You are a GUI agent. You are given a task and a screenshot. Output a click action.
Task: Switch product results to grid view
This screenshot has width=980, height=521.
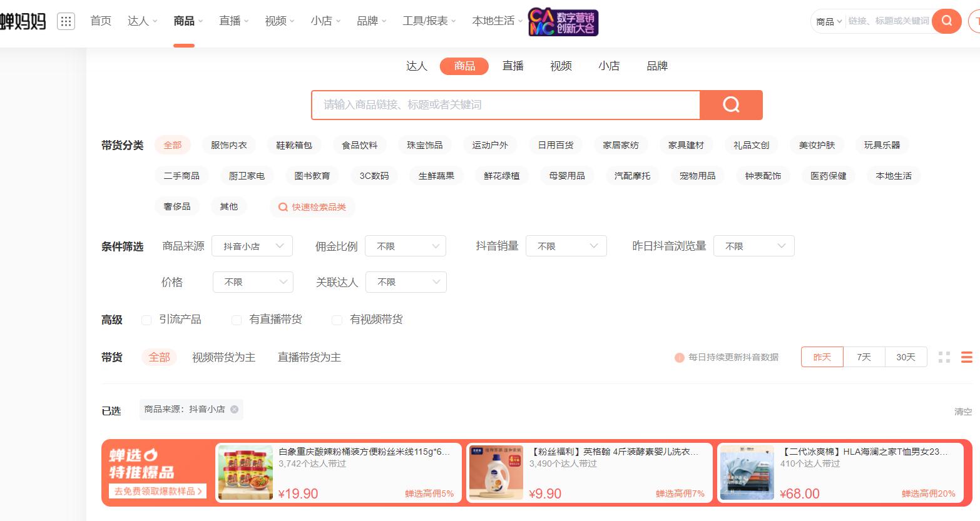tap(945, 357)
